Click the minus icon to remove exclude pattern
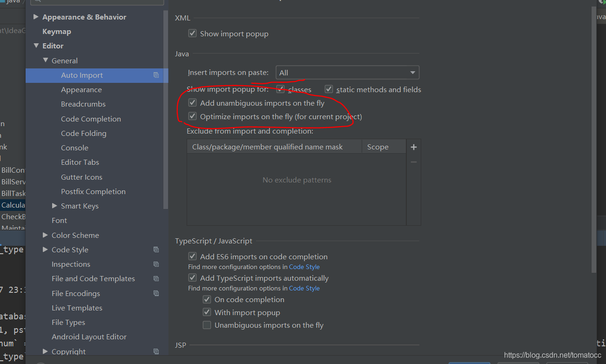Viewport: 606px width, 364px height. 413,162
